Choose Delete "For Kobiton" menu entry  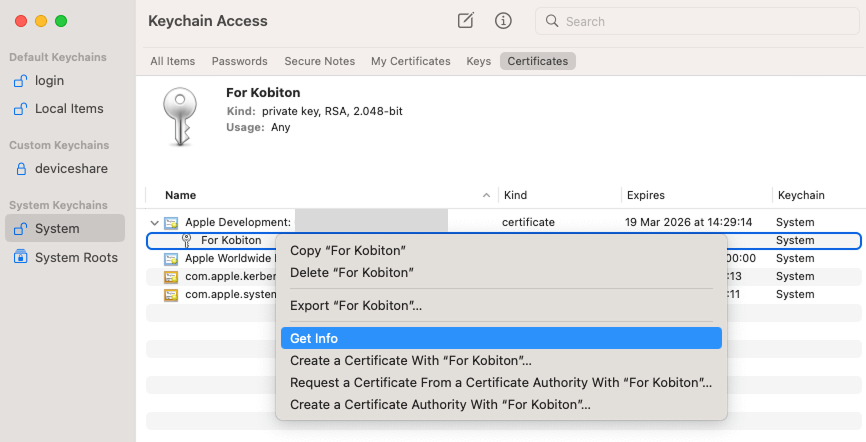tap(501, 272)
